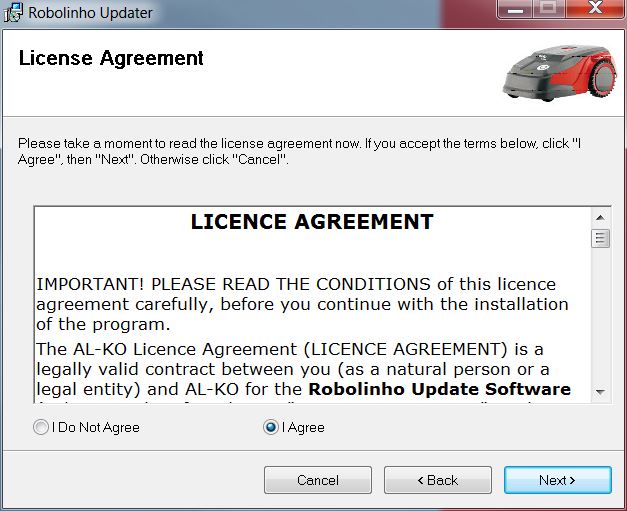Screen dimensions: 627x511
Task: Go back with the Back button
Action: [436, 480]
